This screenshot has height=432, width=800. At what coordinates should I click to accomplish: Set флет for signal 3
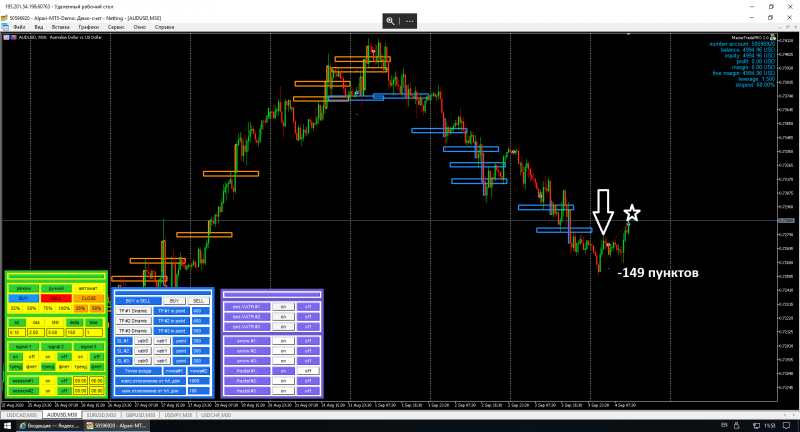point(96,366)
